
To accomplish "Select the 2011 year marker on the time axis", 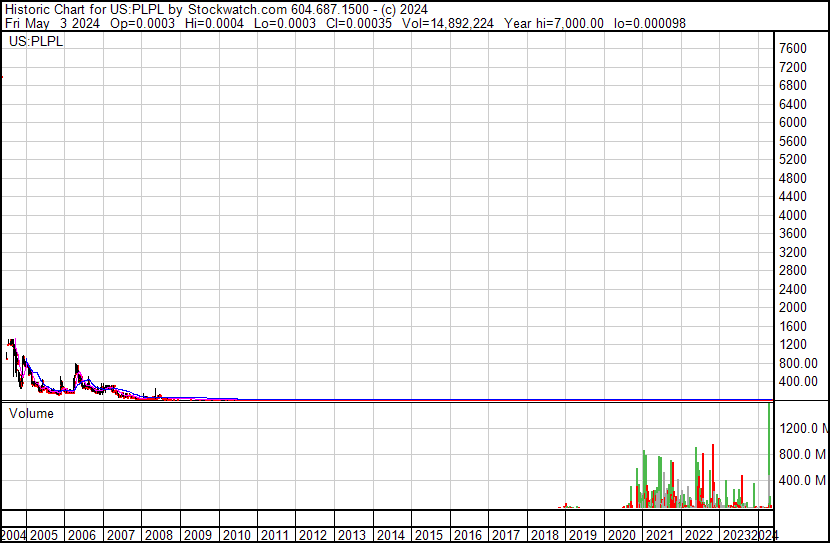I will click(275, 535).
